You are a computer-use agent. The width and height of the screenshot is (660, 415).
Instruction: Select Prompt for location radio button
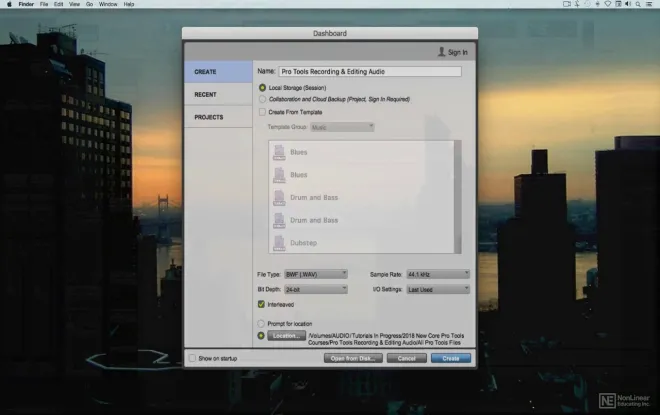261,324
